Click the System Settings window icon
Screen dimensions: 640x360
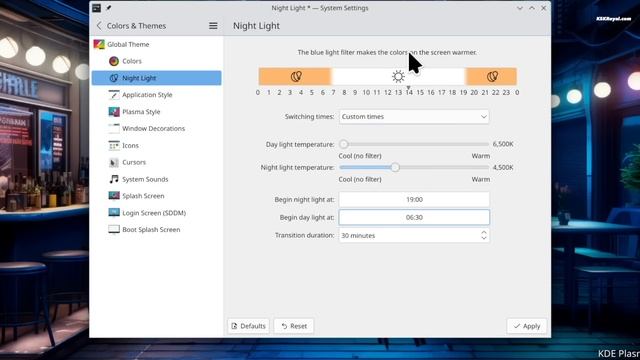[96, 8]
